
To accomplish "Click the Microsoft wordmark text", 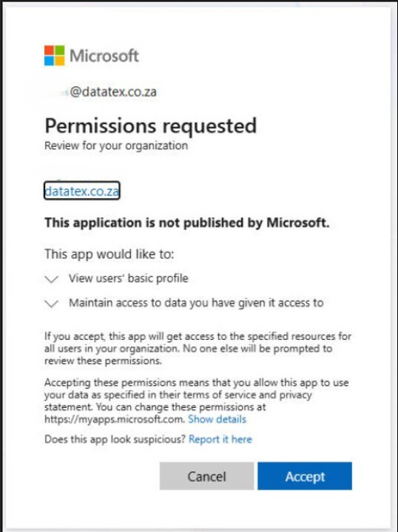I will click(104, 55).
